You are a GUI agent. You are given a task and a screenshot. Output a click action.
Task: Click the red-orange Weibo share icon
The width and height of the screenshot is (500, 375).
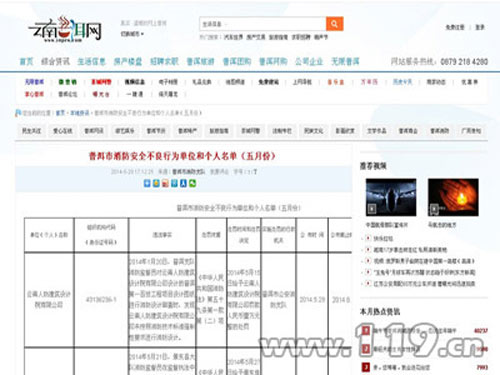[165, 183]
